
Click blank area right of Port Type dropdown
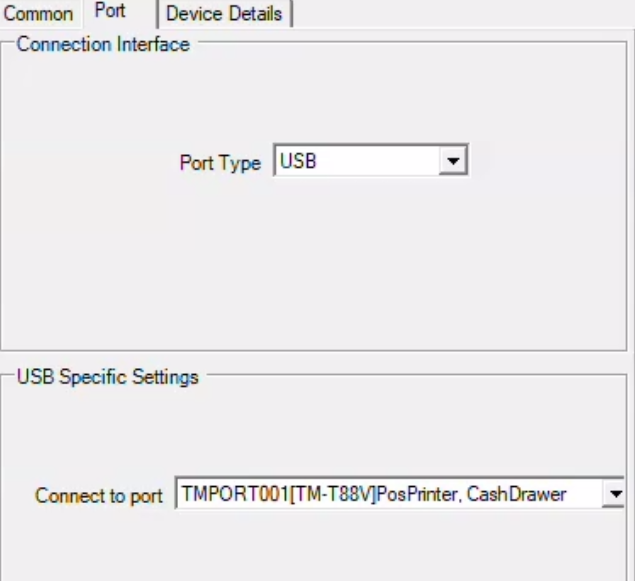tap(547, 161)
